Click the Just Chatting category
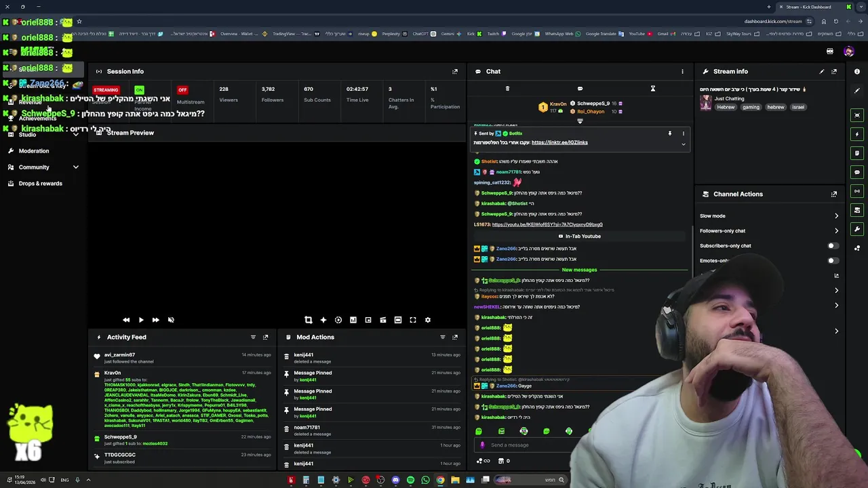This screenshot has width=868, height=488. (x=729, y=99)
